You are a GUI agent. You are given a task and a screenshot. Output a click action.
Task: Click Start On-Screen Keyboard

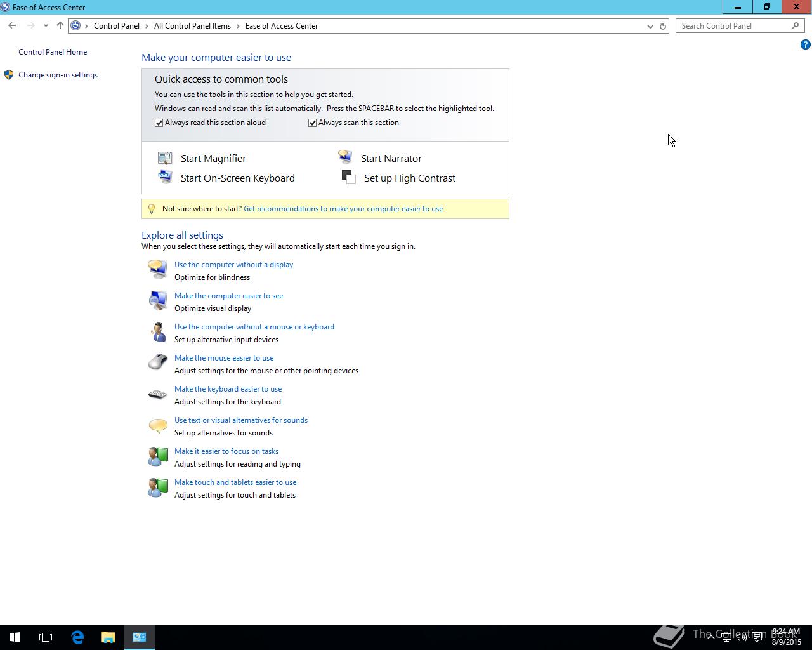[238, 178]
